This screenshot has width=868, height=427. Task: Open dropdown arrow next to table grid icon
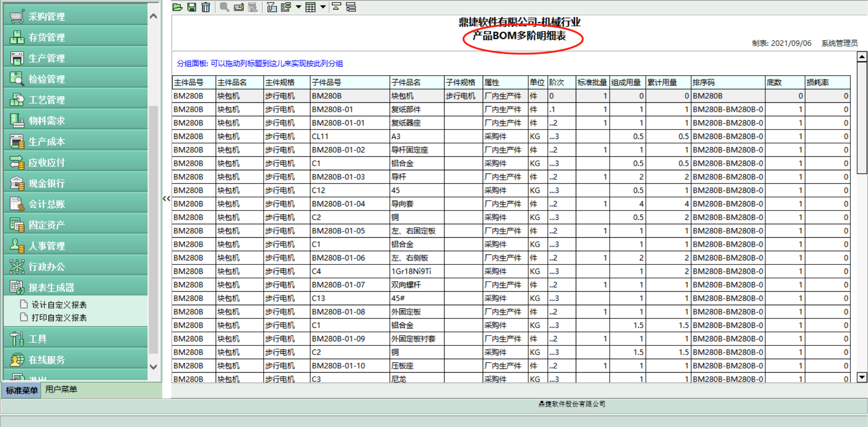tap(323, 7)
